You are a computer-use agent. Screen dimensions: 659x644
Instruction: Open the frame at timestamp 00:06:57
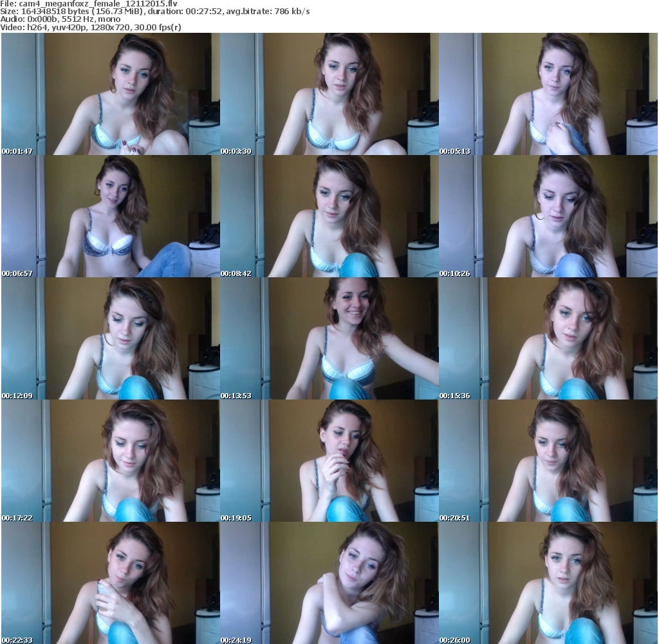click(111, 216)
